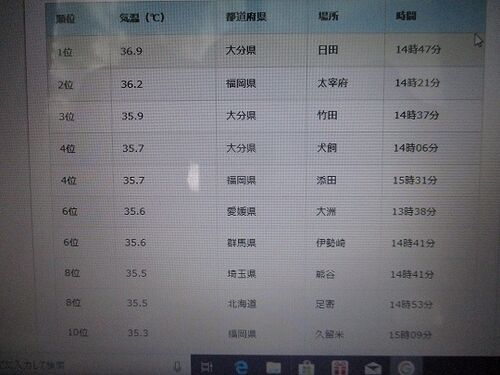Click 35.7 in the 犬飼 row
500x375 pixels.
point(133,148)
